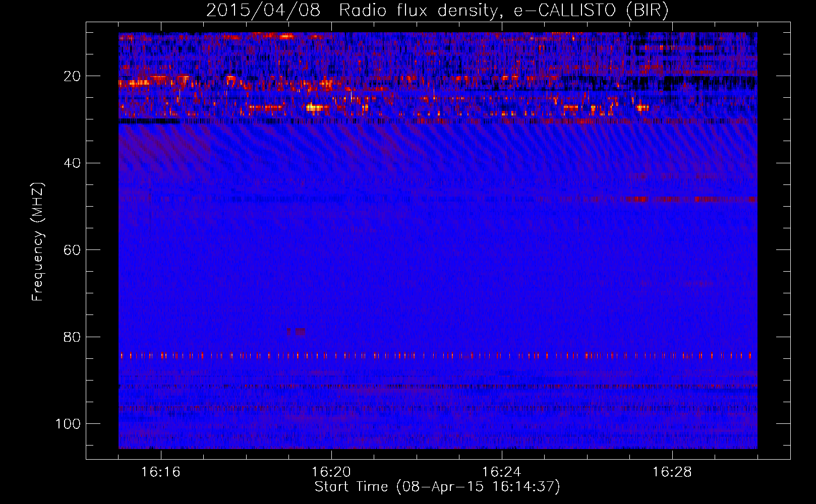Click the '80' frequency tick label
Screen dimensions: 816x504
pos(72,337)
